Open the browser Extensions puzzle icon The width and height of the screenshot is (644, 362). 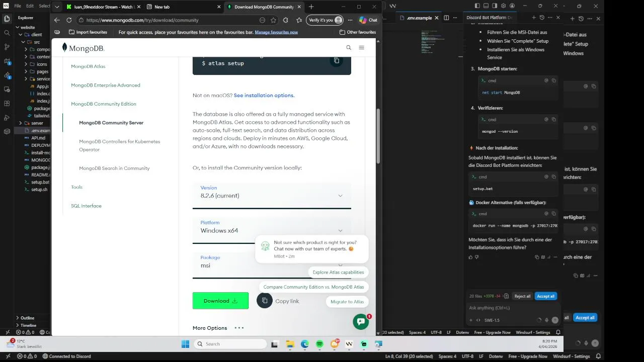coord(286,20)
